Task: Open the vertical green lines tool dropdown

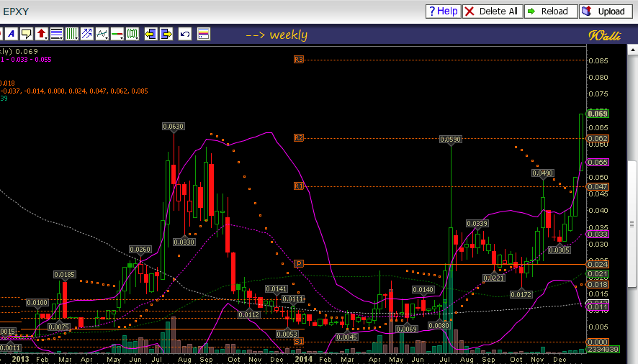Action: click(x=71, y=34)
